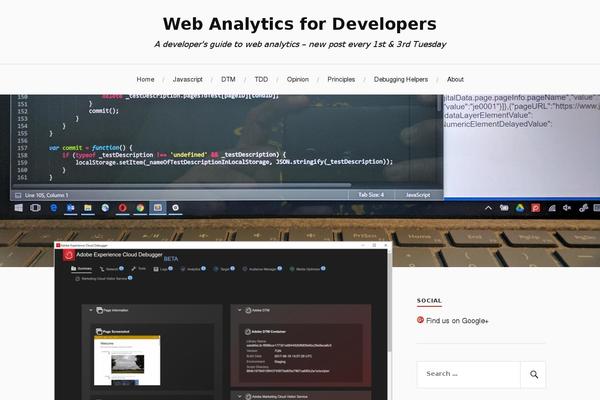The width and height of the screenshot is (600, 400).
Task: Open the Home navigation link
Action: click(x=145, y=79)
